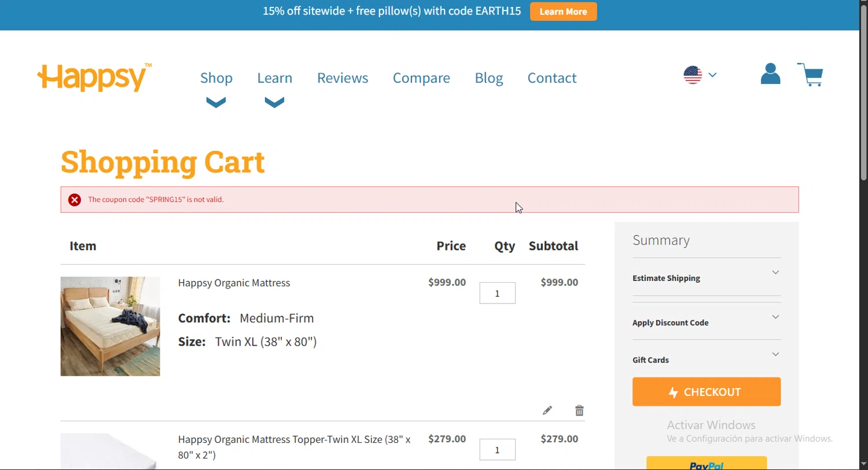The image size is (868, 470).
Task: Click the mattress topper quantity field
Action: point(497,450)
